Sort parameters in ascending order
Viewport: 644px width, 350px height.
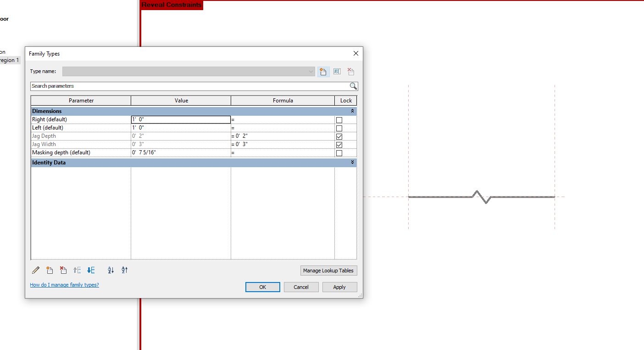pyautogui.click(x=111, y=270)
